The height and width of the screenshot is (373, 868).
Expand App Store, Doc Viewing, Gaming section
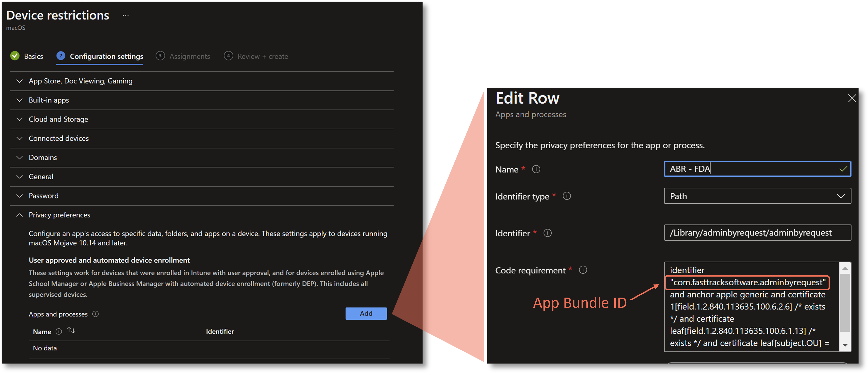coord(202,81)
